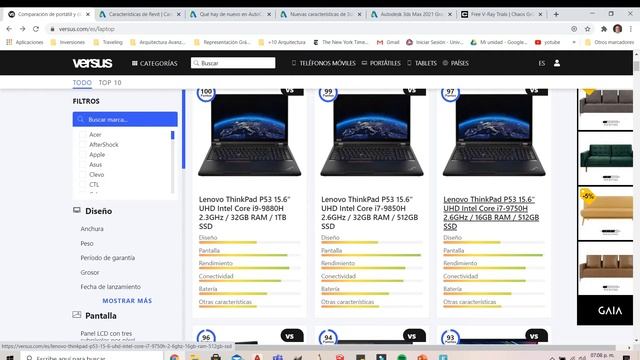
Task: Click VS button on the 94-point card
Action: (x=414, y=336)
